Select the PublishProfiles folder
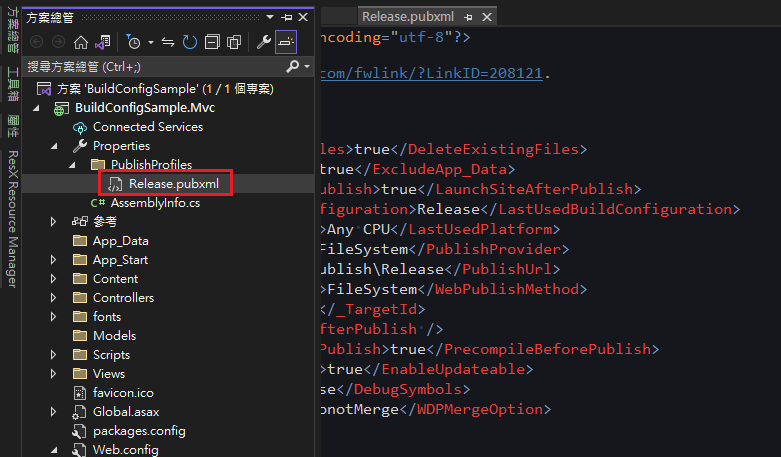Viewport: 781px width, 457px height. point(151,165)
